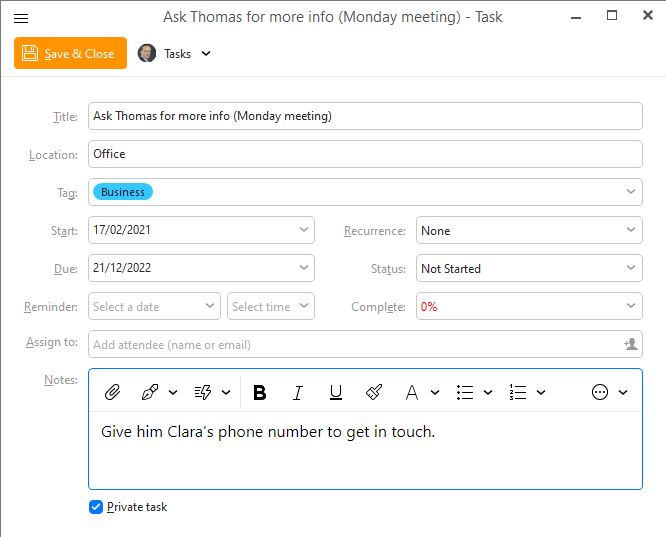This screenshot has height=537, width=666.
Task: Click the paperclip attach file icon
Action: [x=113, y=393]
